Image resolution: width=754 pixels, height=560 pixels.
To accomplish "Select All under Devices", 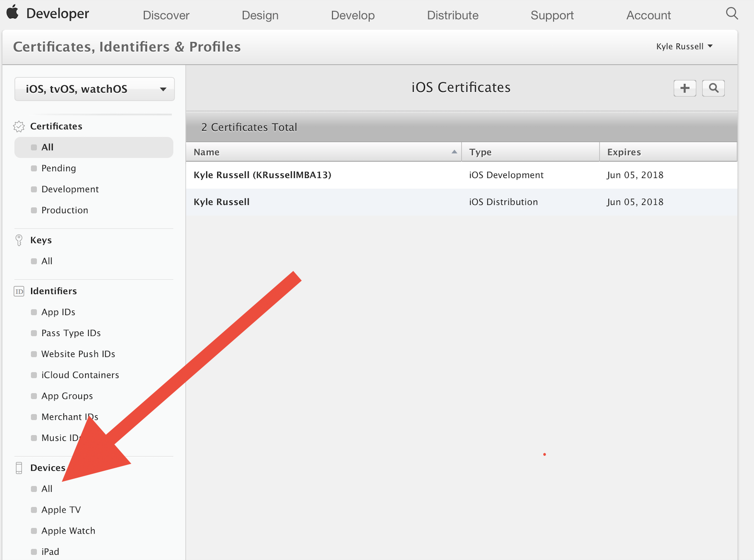I will tap(47, 489).
